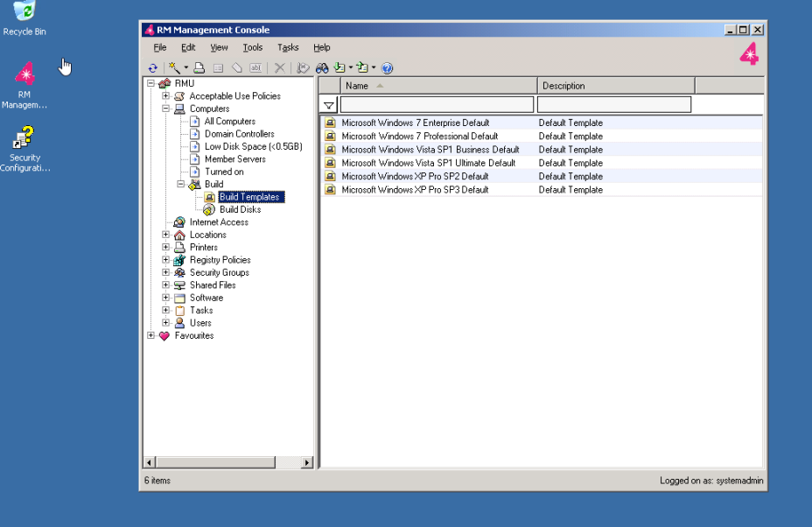Click the Refresh toolbar icon
Viewport: 812px width, 527px height.
pos(153,68)
